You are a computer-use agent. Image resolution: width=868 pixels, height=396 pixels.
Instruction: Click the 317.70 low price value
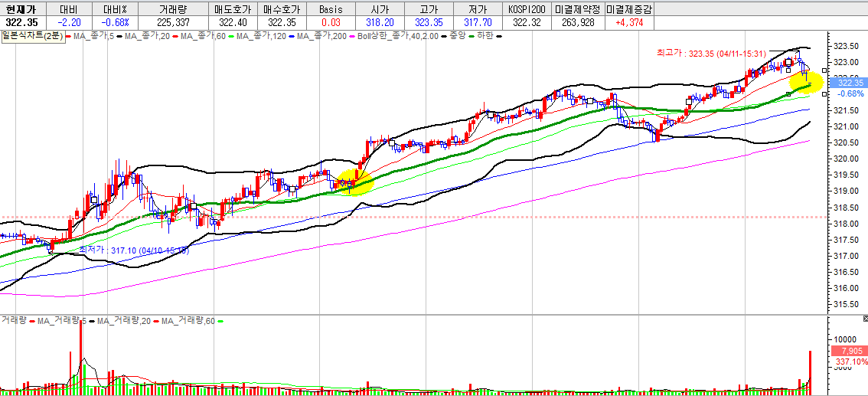(x=477, y=23)
